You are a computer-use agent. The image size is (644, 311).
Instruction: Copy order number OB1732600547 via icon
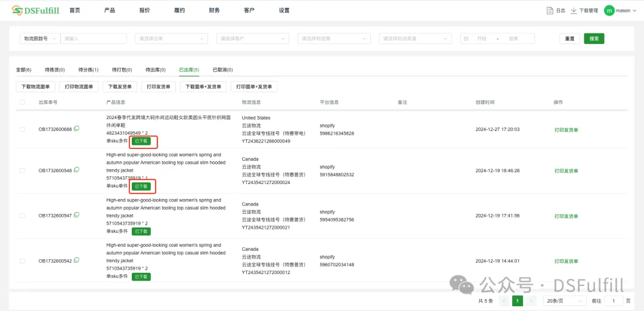click(76, 215)
